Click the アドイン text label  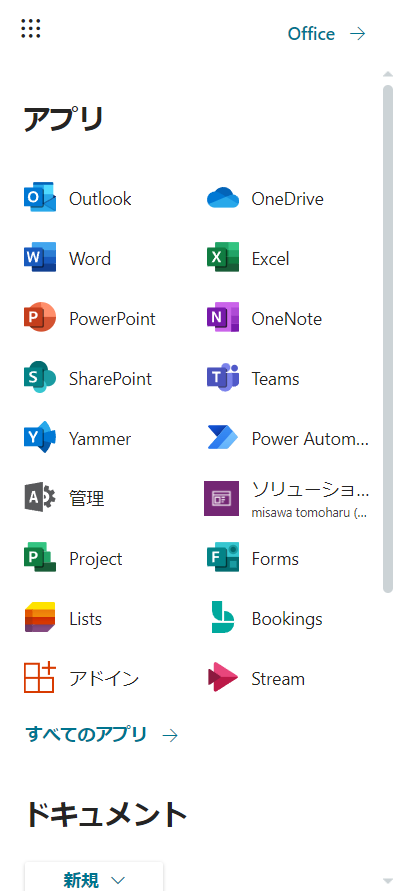pos(104,679)
